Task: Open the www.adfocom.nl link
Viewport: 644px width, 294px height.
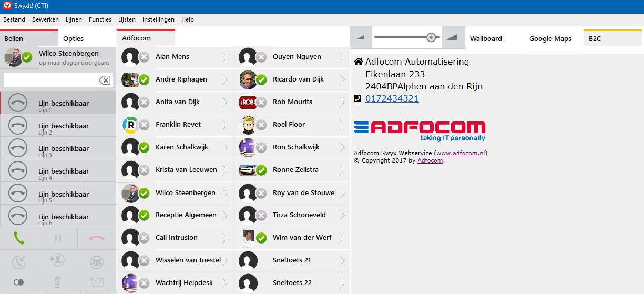Action: [x=461, y=153]
